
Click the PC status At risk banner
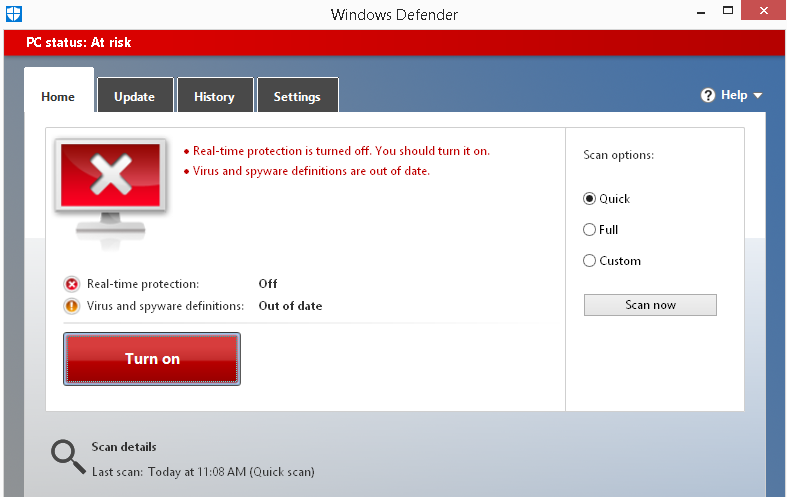79,43
